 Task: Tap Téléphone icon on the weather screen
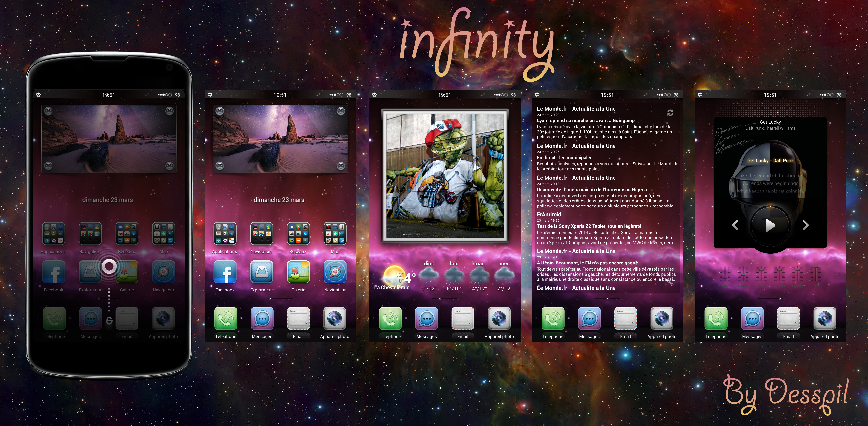click(x=390, y=318)
